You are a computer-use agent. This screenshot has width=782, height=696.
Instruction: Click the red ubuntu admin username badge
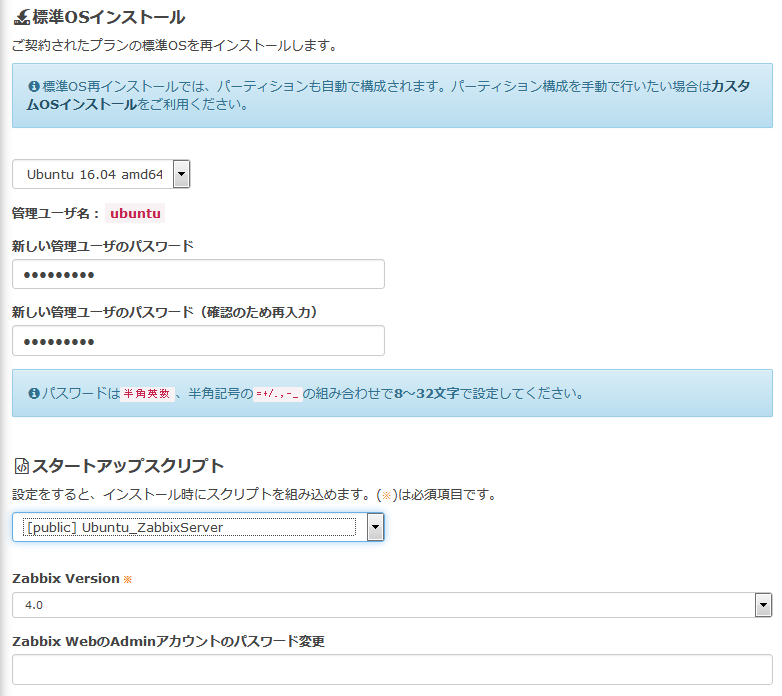click(135, 213)
